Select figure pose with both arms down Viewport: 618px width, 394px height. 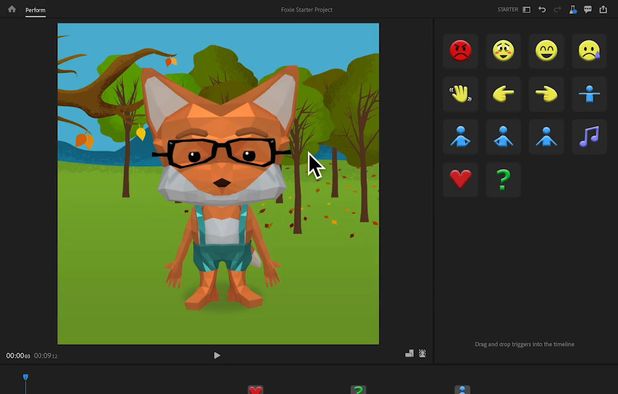coord(546,137)
